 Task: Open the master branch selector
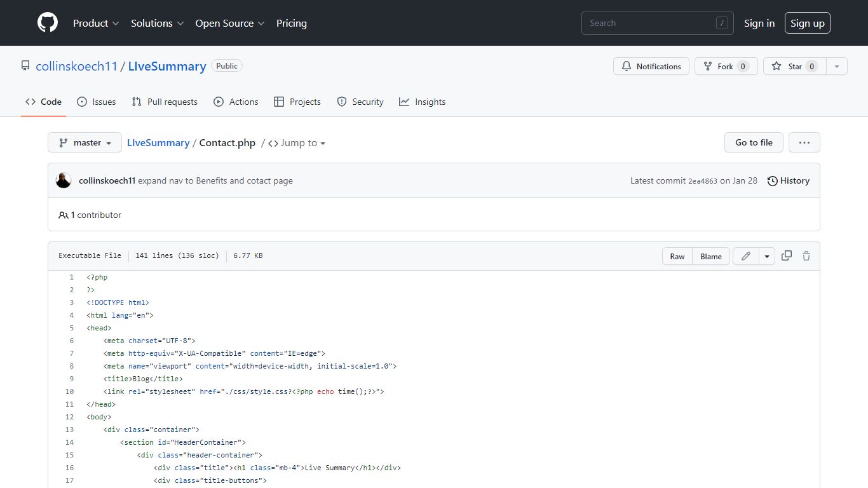point(85,142)
